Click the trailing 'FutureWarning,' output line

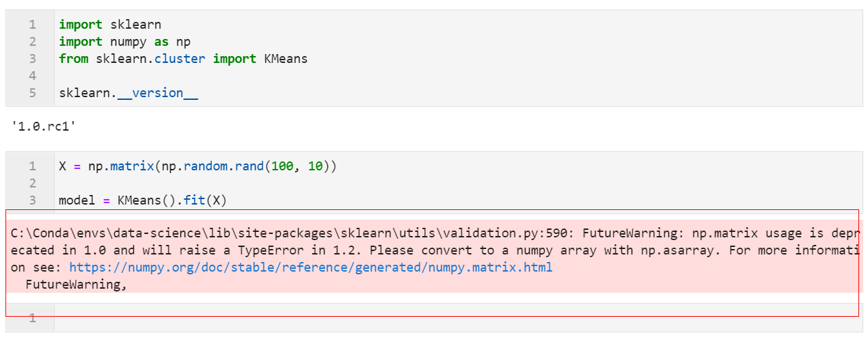coord(77,285)
